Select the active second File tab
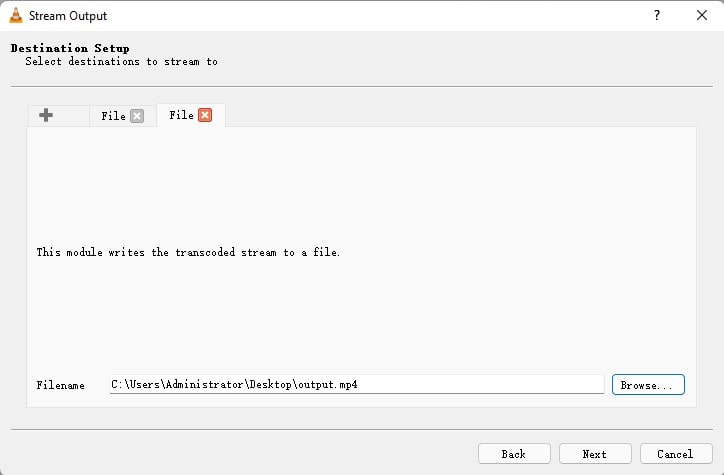Screen dimensions: 724x475 point(181,115)
